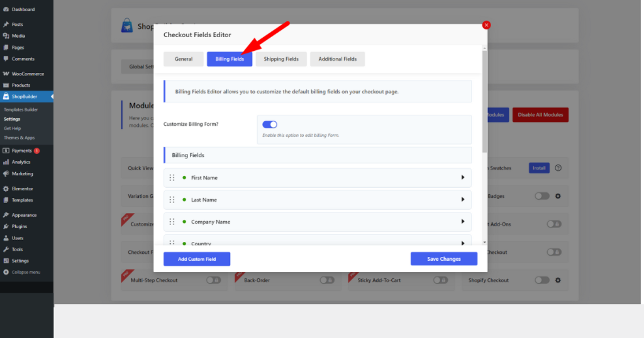The width and height of the screenshot is (644, 338).
Task: Open Themes & Apps submenu item
Action: click(19, 138)
